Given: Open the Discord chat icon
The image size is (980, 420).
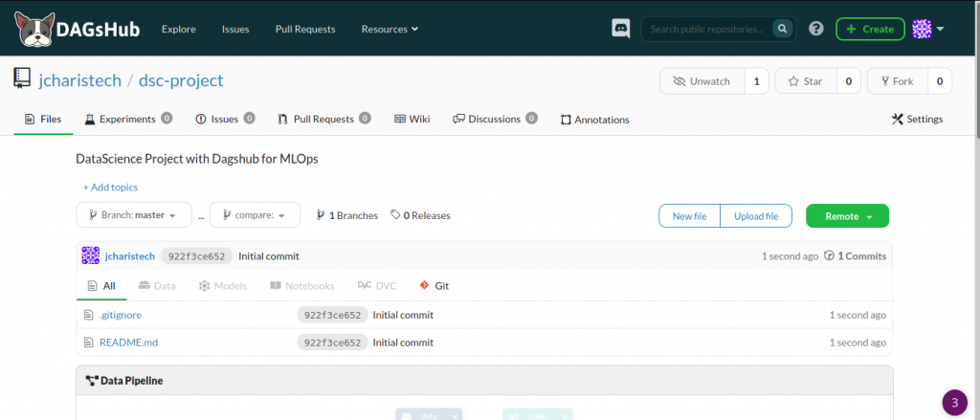Looking at the screenshot, I should coord(620,29).
